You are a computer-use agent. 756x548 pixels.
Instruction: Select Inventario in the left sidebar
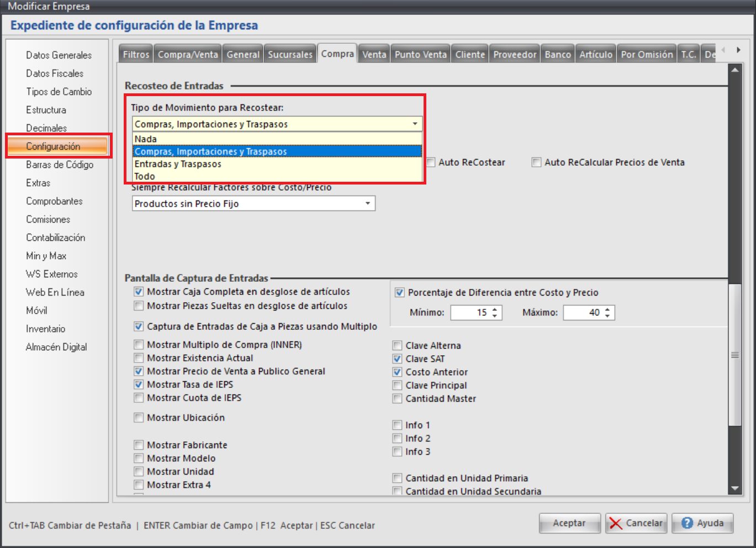point(45,329)
